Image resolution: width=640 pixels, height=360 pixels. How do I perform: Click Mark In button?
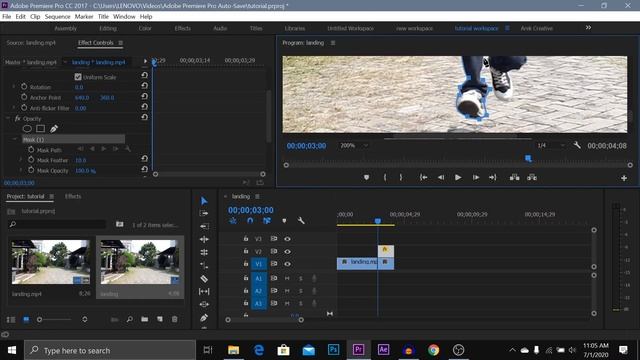[x=384, y=177]
